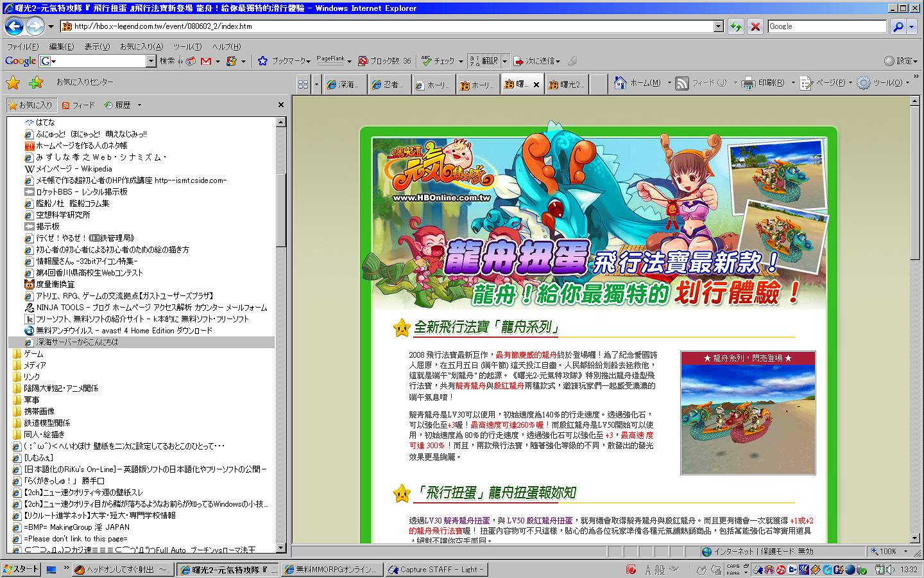Click the Send To red arrow icon

[518, 61]
